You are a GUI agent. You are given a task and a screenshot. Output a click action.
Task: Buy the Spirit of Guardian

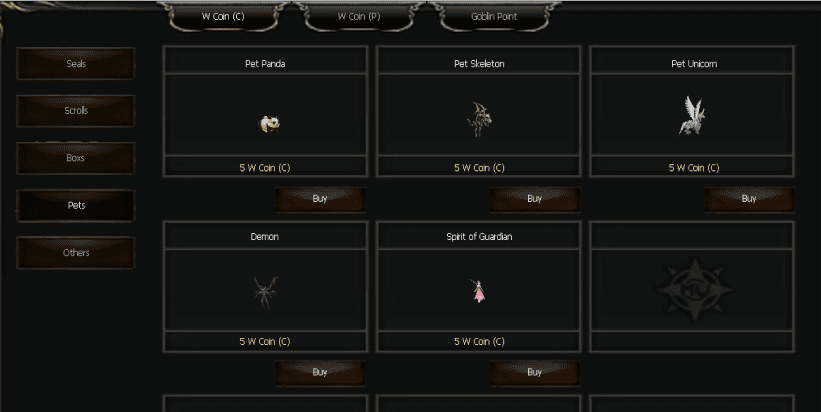tap(535, 373)
